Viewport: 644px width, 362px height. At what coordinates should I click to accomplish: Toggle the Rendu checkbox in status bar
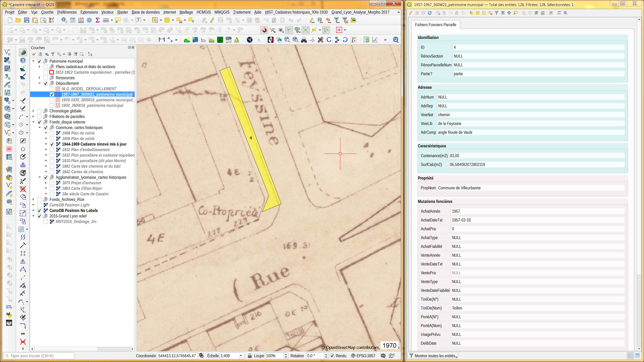pyautogui.click(x=332, y=356)
